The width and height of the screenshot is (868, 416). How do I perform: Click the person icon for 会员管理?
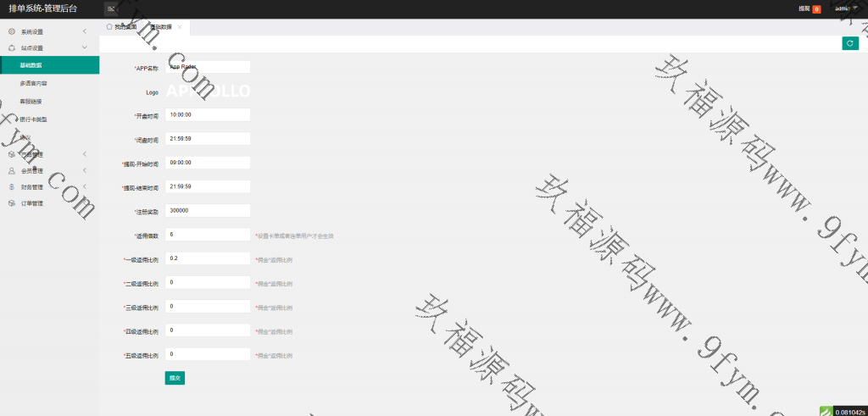[12, 170]
